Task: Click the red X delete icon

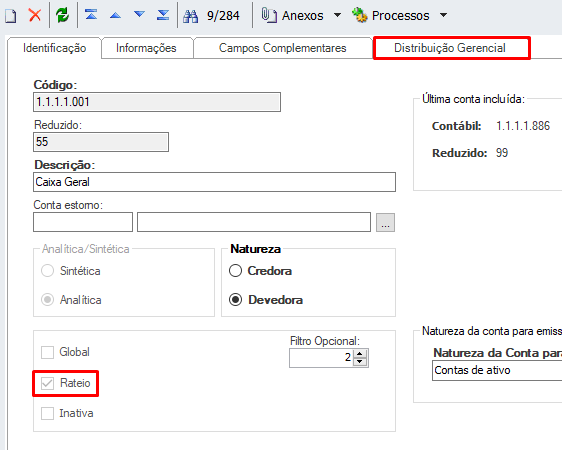Action: 35,15
